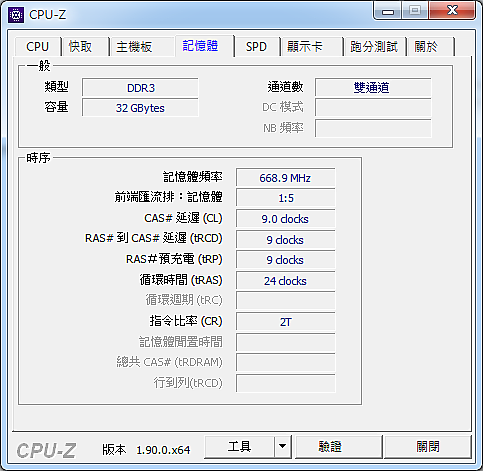Click the empty 記憶體閒置時間 field
This screenshot has width=483, height=471.
pos(286,342)
